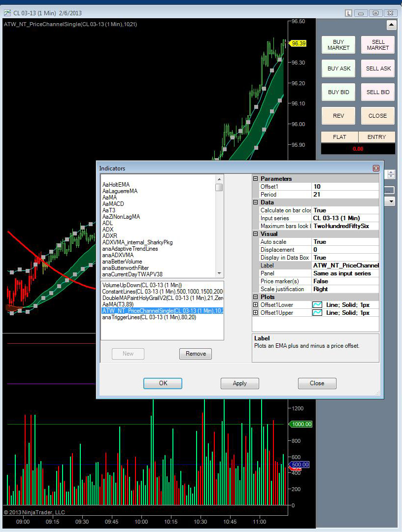
Task: Select ADX in indicator list
Action: coord(108,230)
